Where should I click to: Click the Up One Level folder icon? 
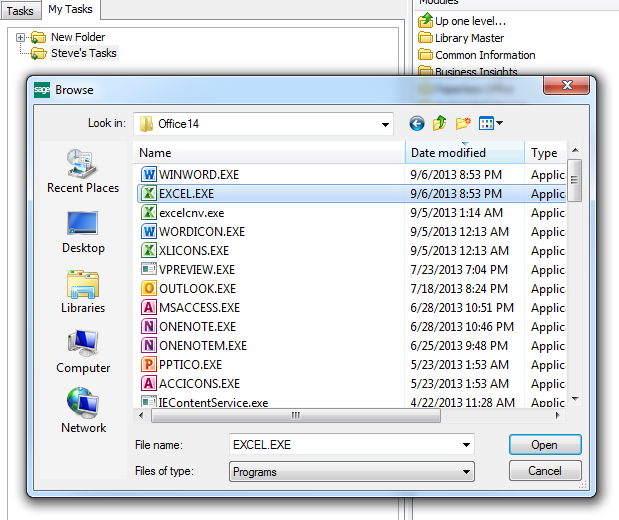point(439,123)
